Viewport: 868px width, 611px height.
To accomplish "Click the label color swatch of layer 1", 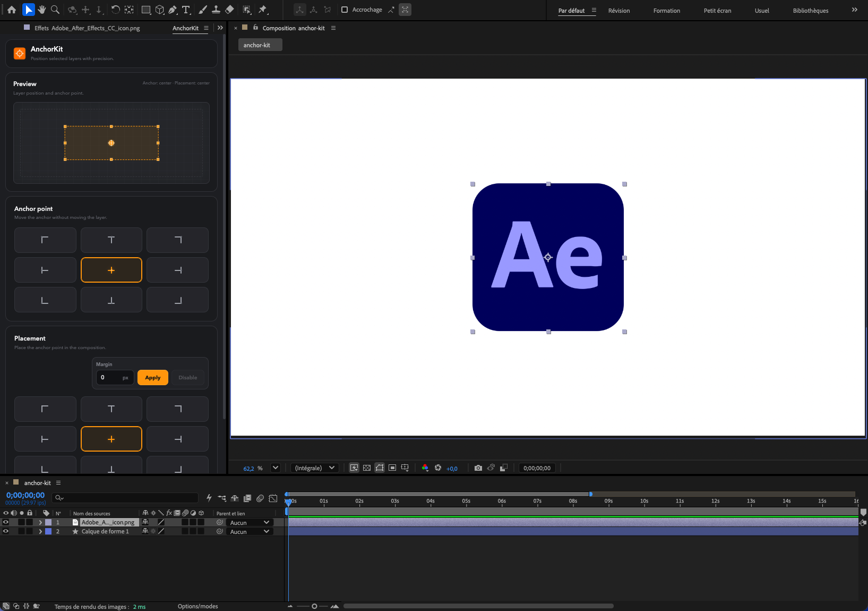I will point(48,522).
